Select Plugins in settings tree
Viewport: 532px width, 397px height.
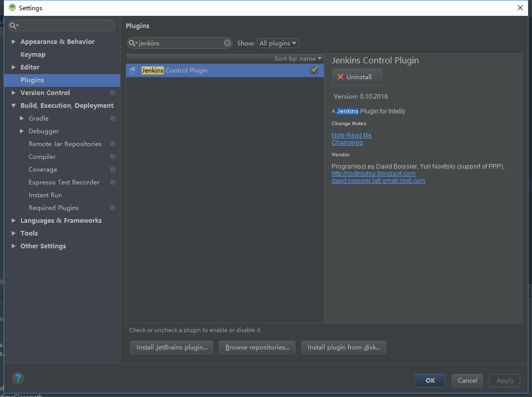[62, 80]
